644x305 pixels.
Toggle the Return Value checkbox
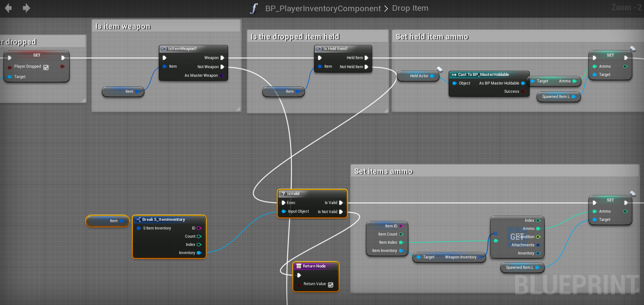click(330, 284)
